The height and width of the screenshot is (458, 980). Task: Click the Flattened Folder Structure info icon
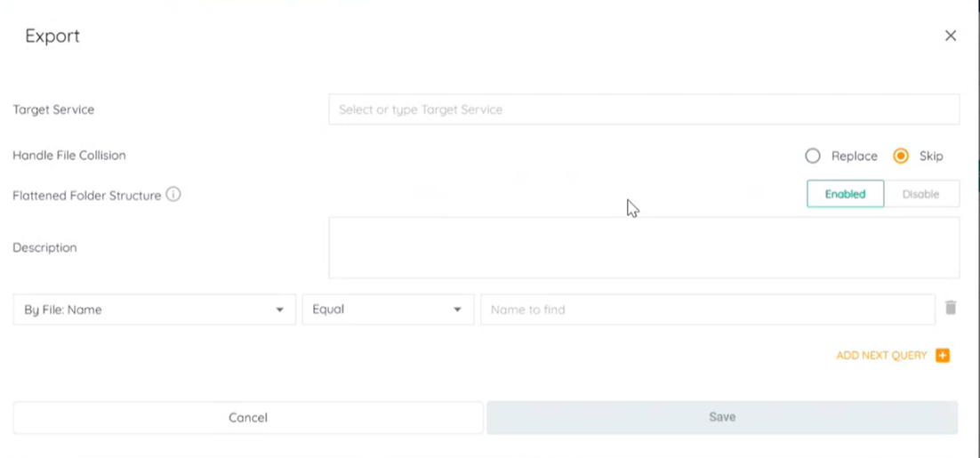click(x=173, y=194)
